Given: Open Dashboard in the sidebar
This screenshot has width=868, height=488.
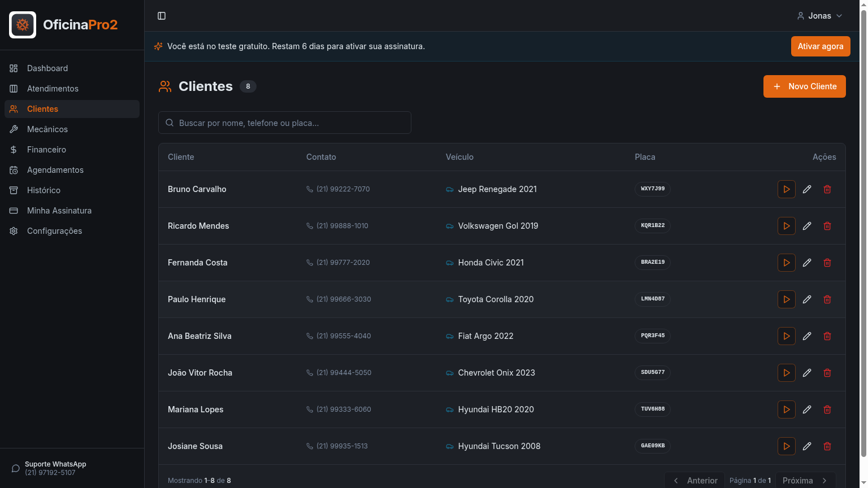Looking at the screenshot, I should (x=72, y=68).
